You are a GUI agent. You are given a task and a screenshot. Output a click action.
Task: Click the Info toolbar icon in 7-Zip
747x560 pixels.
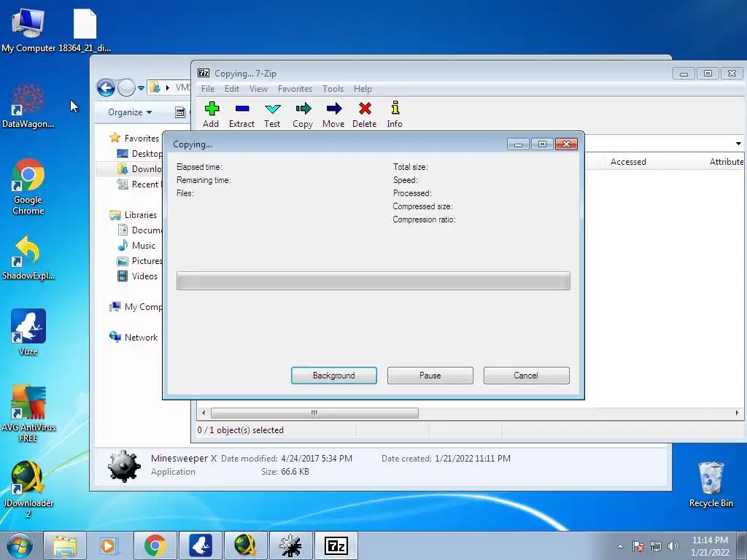[395, 114]
